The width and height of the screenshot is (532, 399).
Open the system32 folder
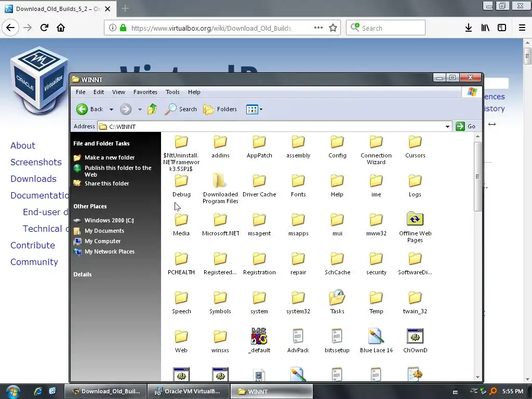pos(298,302)
